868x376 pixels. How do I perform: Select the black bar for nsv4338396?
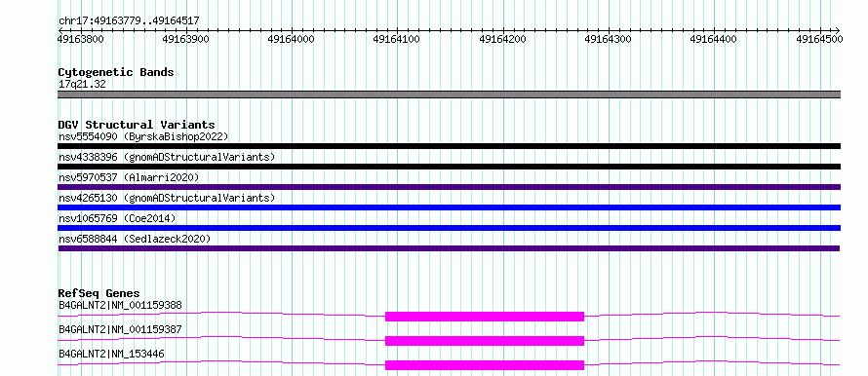coord(449,167)
